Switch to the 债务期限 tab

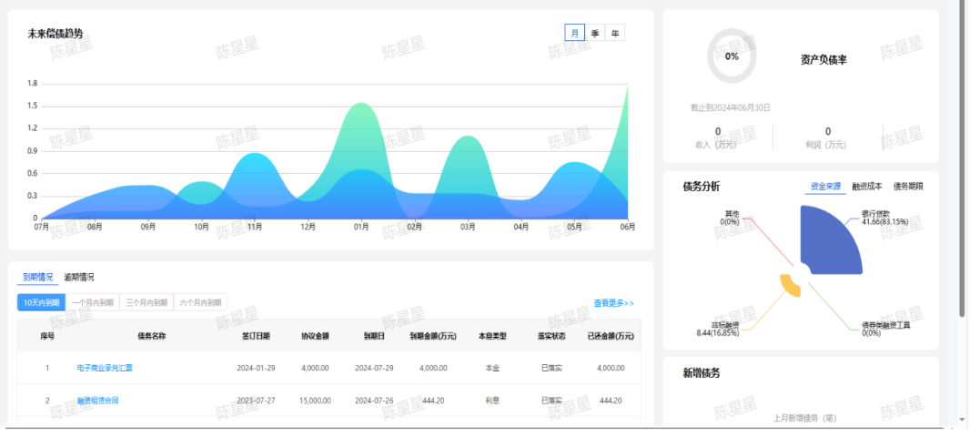(x=908, y=187)
